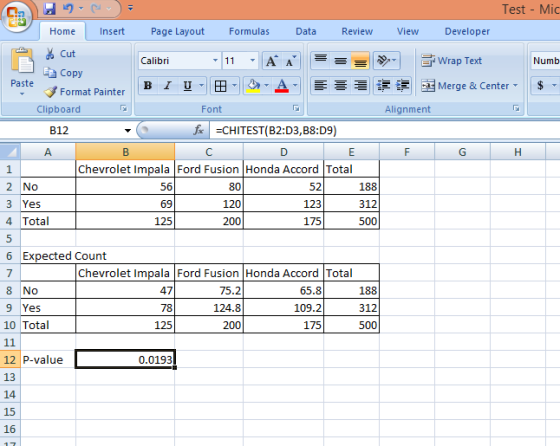
Task: Enable Wrap Text
Action: [451, 61]
